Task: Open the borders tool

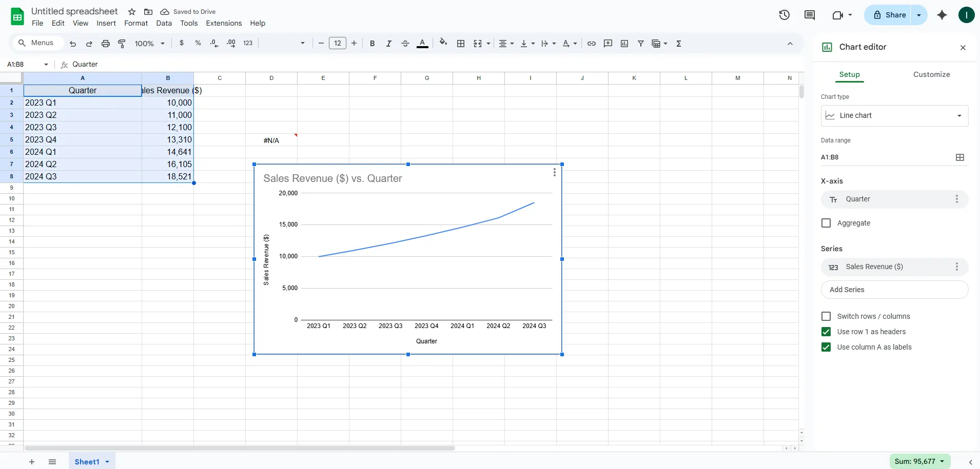Action: 461,44
